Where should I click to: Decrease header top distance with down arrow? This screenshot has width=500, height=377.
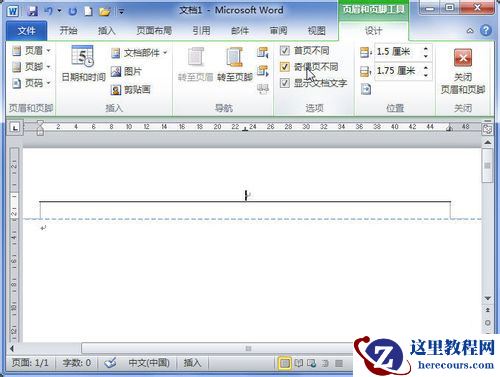(x=426, y=56)
